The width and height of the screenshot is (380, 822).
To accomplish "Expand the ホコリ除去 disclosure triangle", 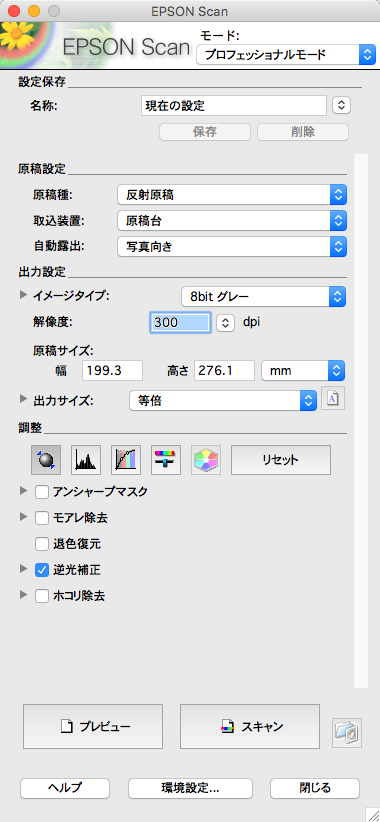I will pos(23,593).
